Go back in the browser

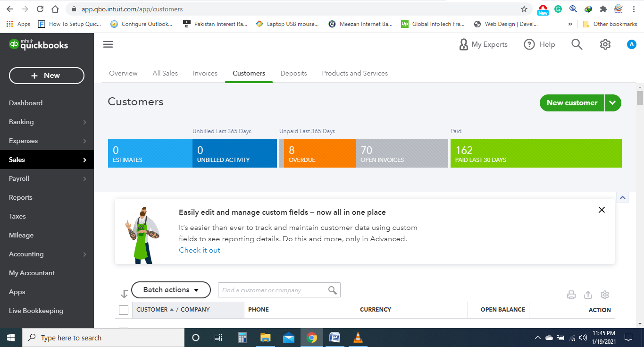(x=10, y=9)
